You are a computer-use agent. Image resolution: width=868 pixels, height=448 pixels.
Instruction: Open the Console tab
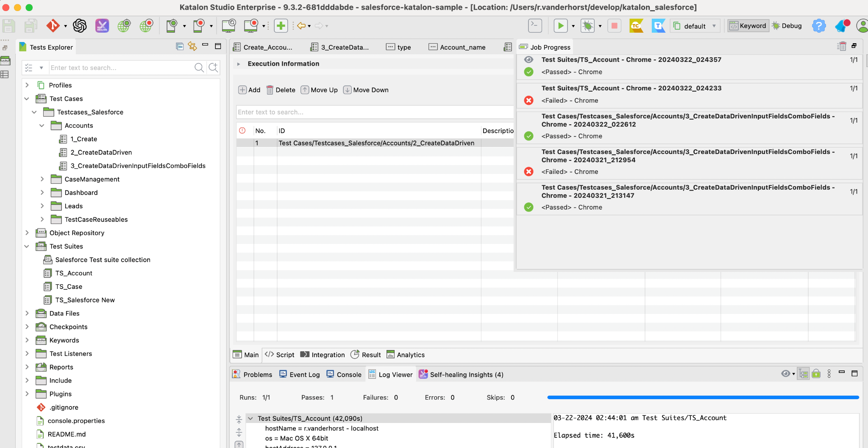pos(344,374)
